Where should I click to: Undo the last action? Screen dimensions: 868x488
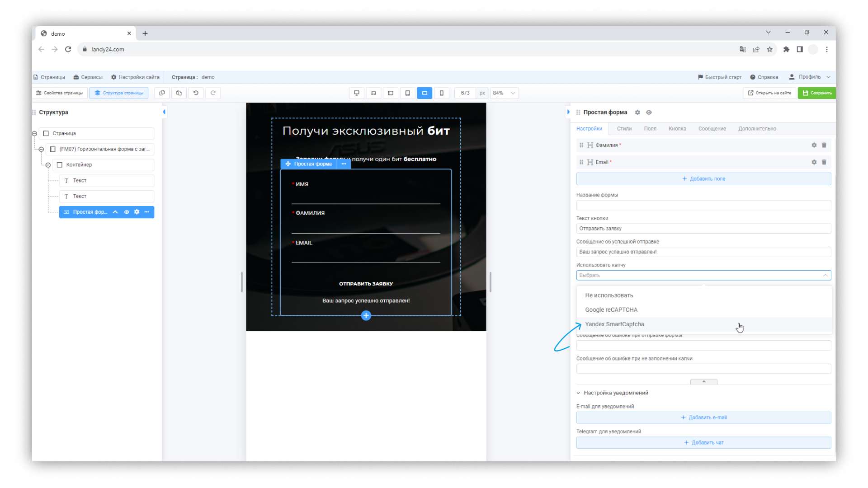(x=196, y=93)
